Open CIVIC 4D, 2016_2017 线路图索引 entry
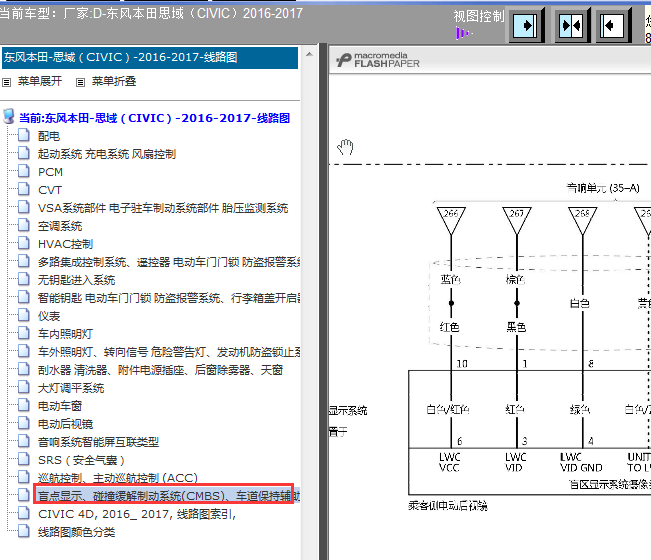The height and width of the screenshot is (560, 651). pos(137,514)
